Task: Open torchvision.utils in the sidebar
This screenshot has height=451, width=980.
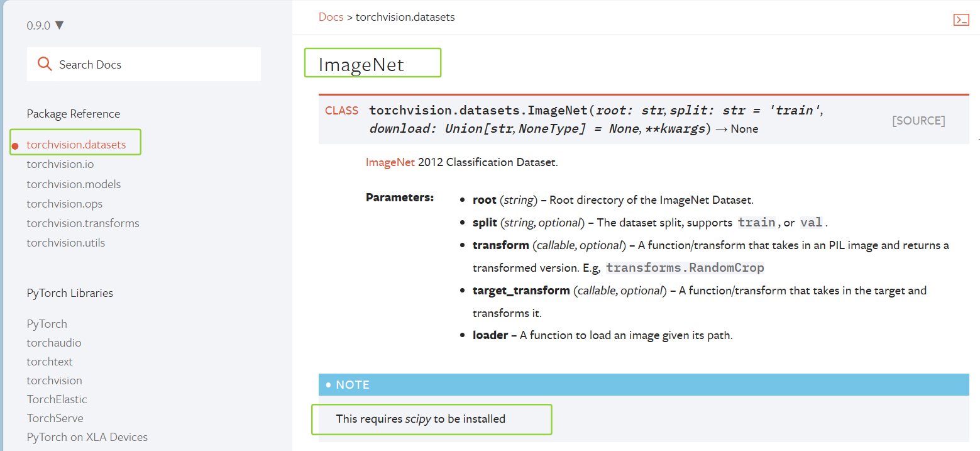Action: [66, 243]
